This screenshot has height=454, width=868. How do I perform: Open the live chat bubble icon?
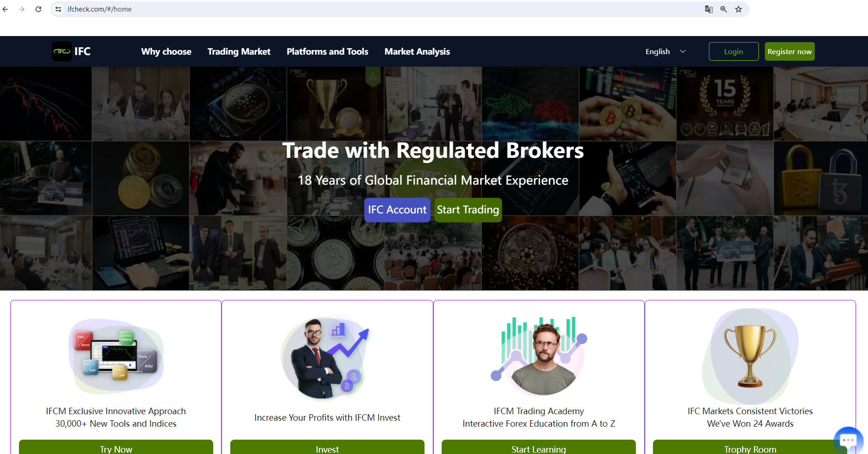(x=848, y=440)
